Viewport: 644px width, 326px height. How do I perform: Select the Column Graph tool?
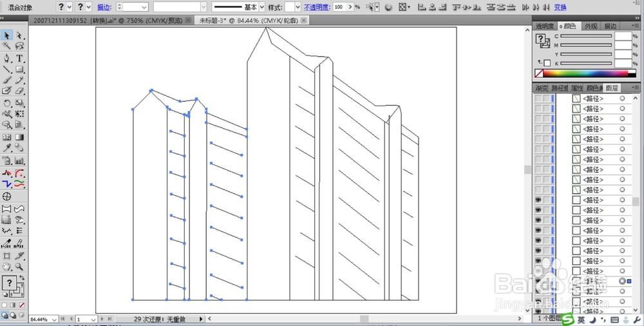(19, 160)
